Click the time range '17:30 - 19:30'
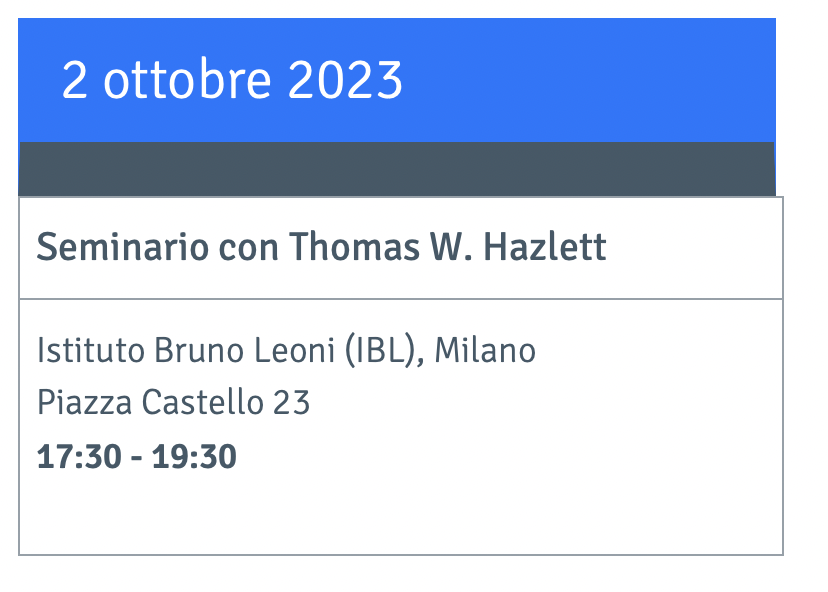 coord(136,457)
